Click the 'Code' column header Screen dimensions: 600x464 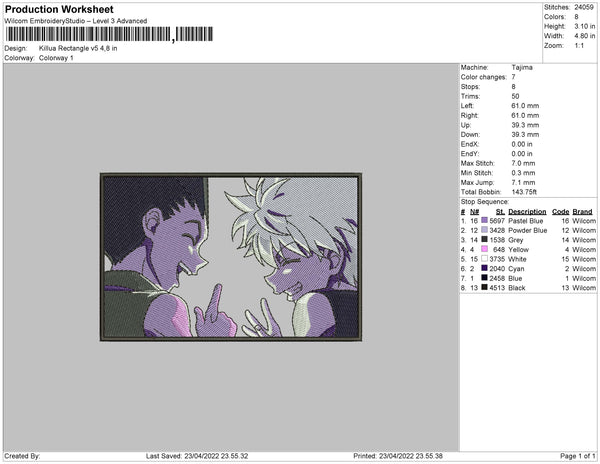[560, 212]
